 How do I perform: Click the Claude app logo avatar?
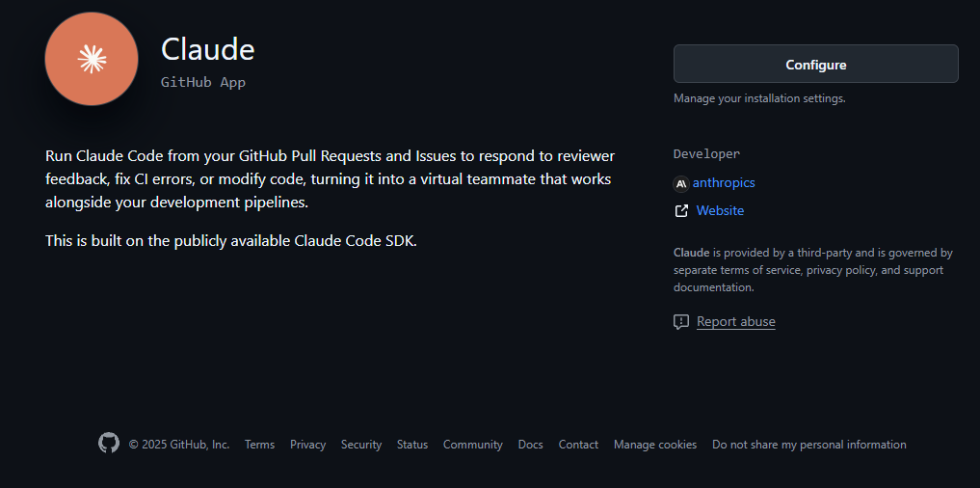tap(92, 59)
